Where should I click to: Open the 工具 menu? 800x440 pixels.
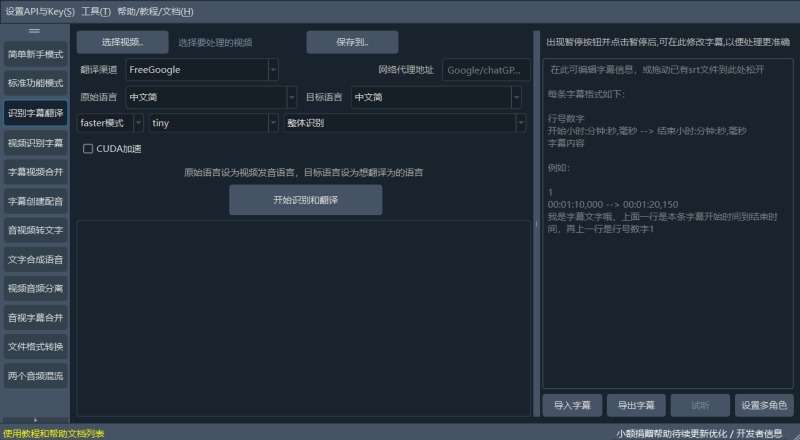[96, 11]
